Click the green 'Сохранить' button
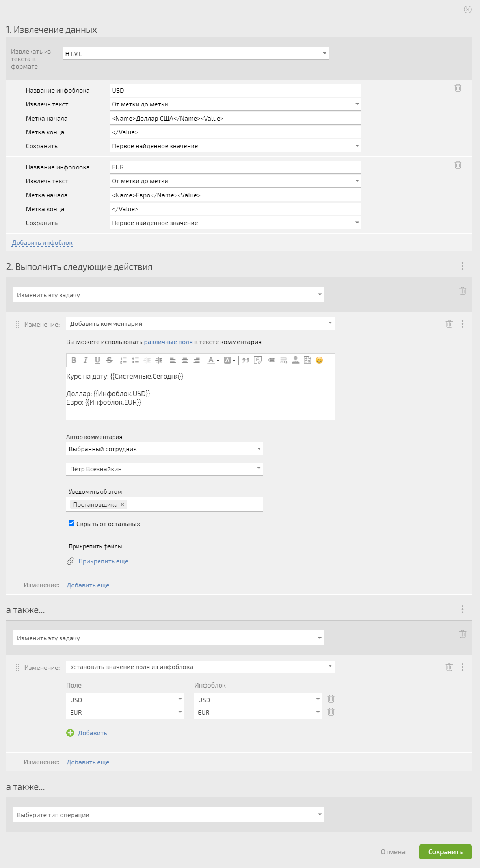This screenshot has width=480, height=868. [x=445, y=852]
